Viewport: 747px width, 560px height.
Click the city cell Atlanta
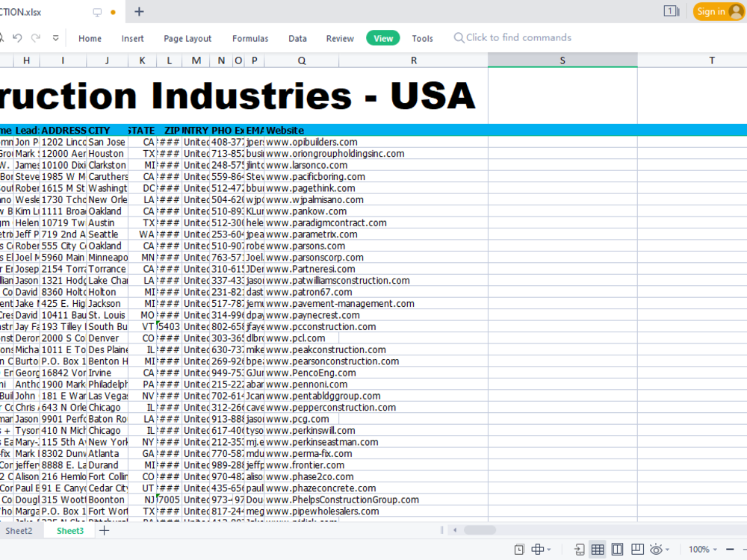point(107,454)
